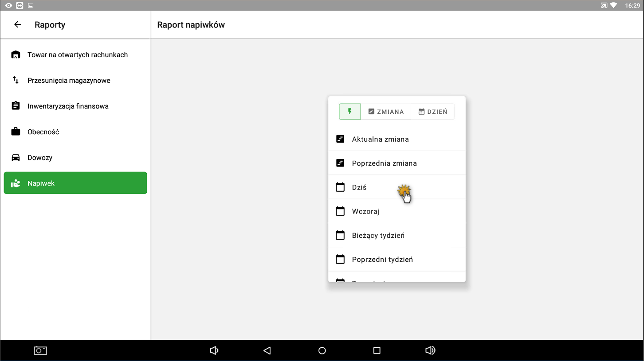Select the Napiwek sidebar item

(x=75, y=183)
